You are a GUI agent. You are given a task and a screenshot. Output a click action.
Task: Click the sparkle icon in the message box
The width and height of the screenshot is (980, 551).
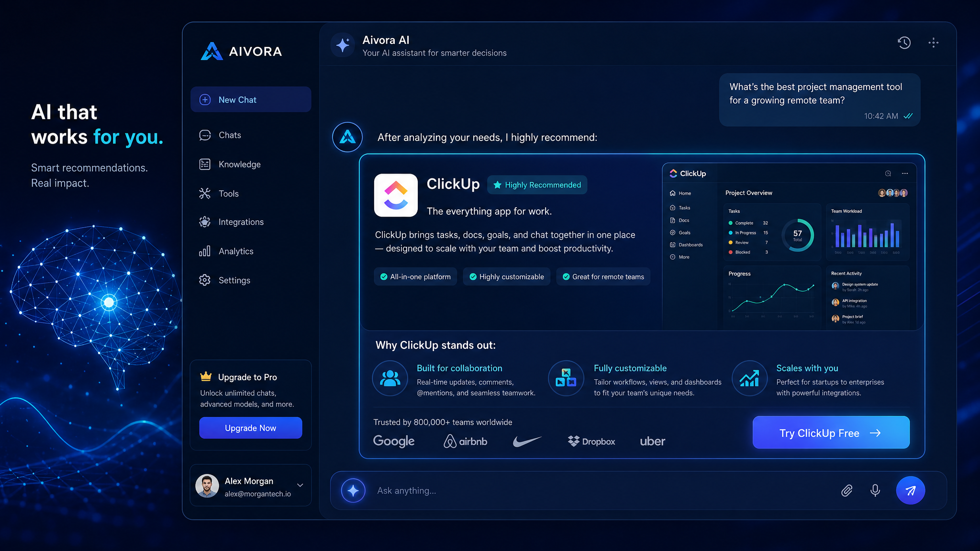353,491
